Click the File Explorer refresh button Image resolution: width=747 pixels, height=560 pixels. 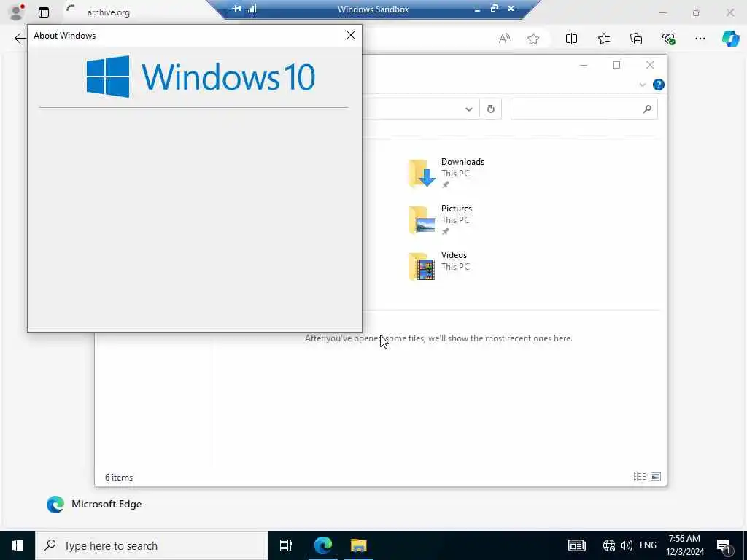coord(491,109)
